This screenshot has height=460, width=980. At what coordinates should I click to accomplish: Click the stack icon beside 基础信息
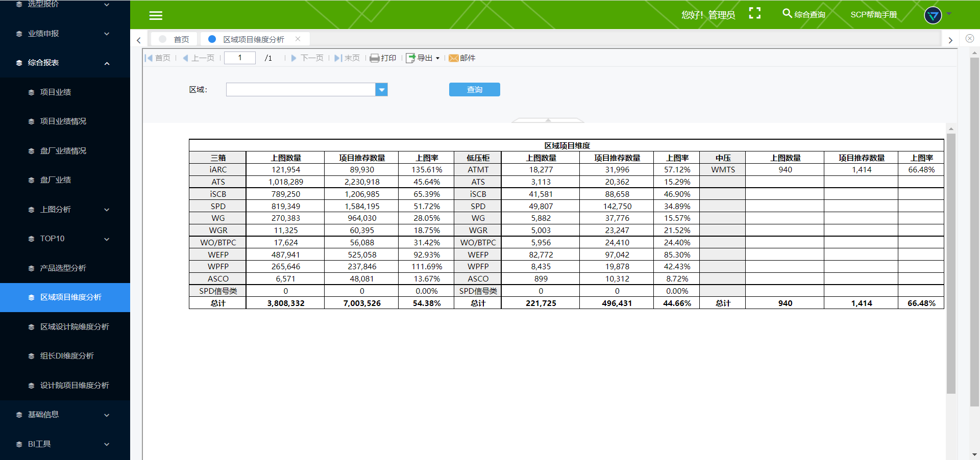coord(19,415)
